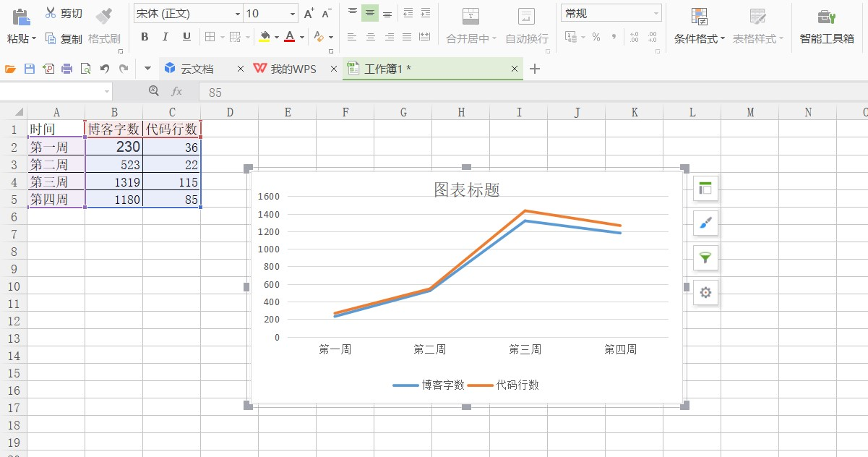
Task: Click the formula bar input field
Action: (x=533, y=92)
